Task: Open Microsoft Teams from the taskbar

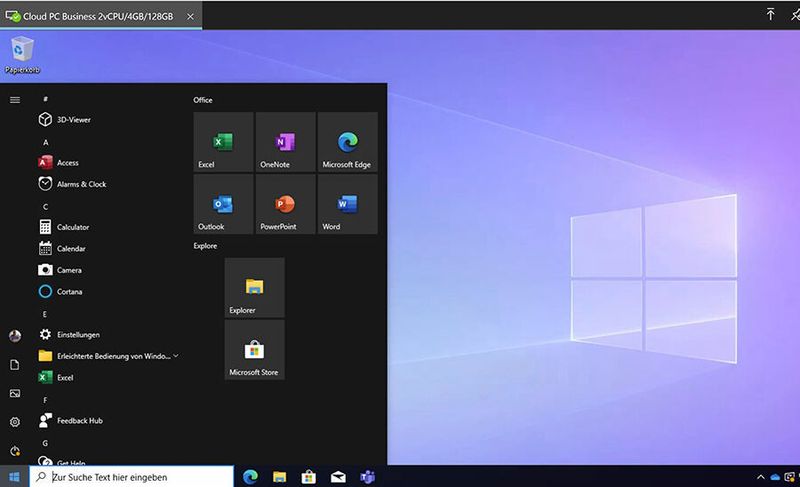Action: click(x=368, y=477)
